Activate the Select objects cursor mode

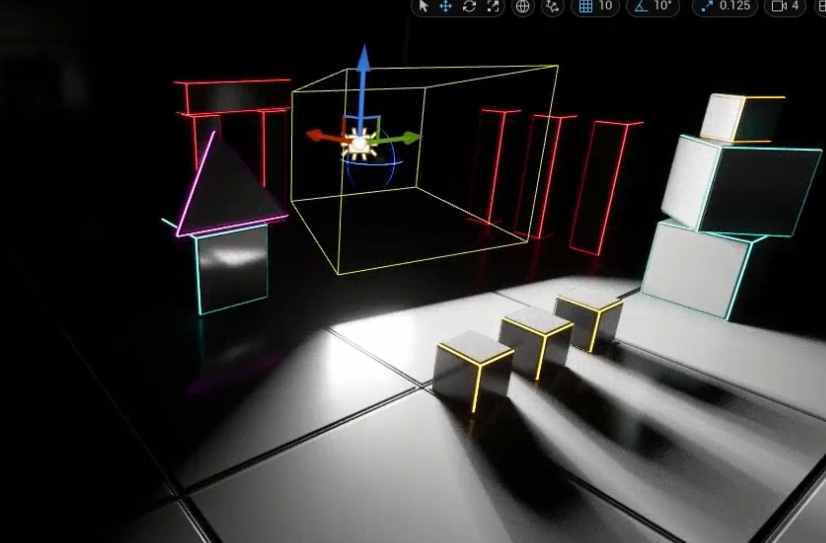coord(423,6)
